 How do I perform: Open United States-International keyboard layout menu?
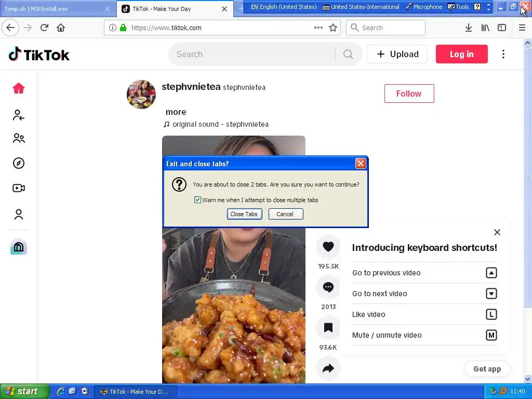pos(361,7)
